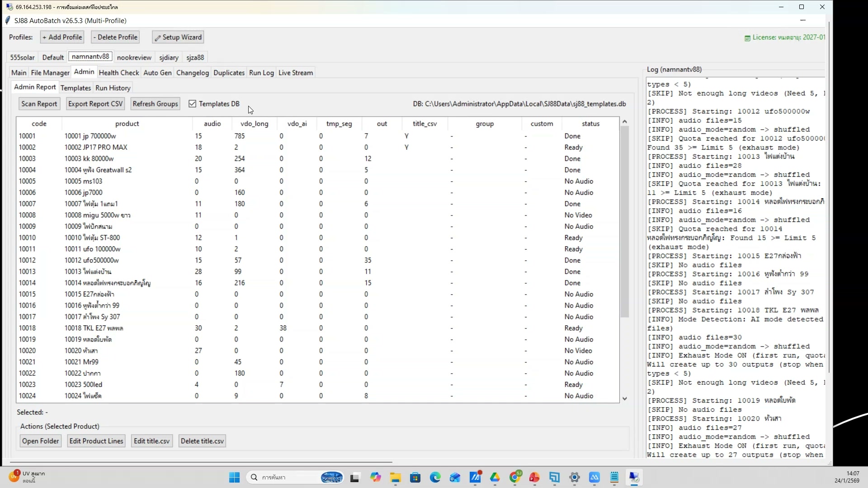Open the Run History sub-tab
868x488 pixels.
click(x=113, y=88)
